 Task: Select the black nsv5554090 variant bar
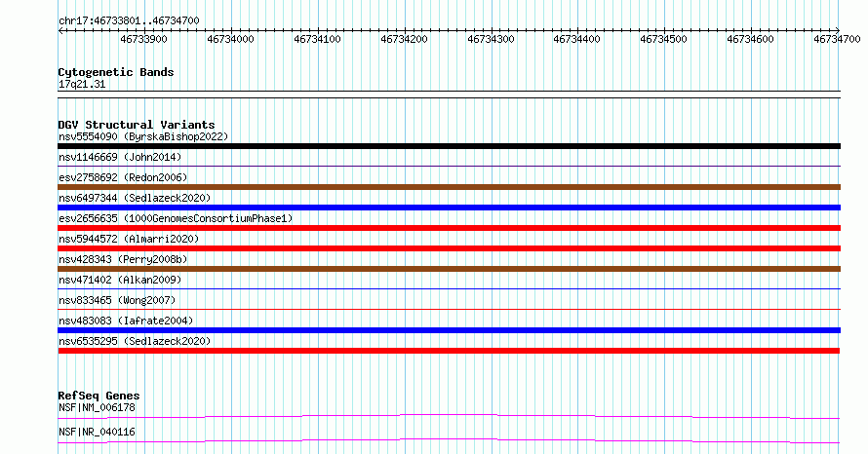click(449, 146)
